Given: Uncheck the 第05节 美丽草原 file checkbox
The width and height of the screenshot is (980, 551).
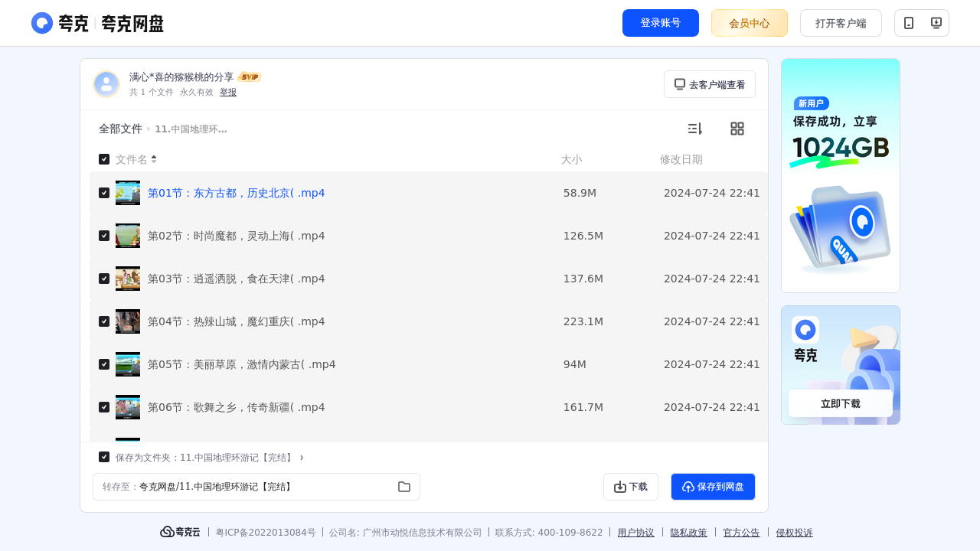Looking at the screenshot, I should (x=104, y=364).
